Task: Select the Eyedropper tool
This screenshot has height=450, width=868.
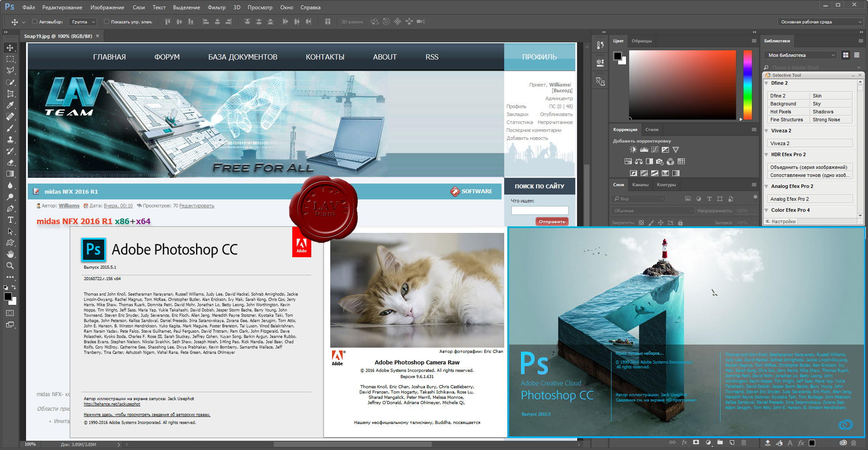Action: click(10, 105)
